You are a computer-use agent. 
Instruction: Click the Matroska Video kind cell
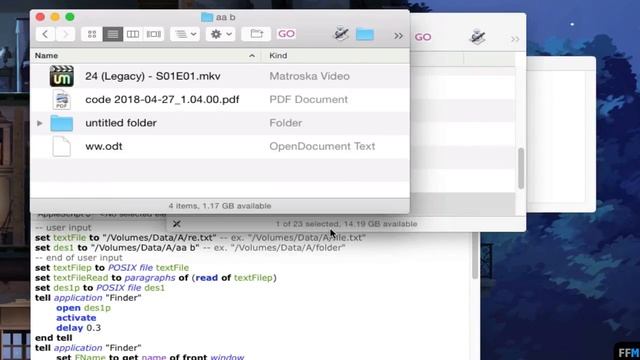pos(309,76)
